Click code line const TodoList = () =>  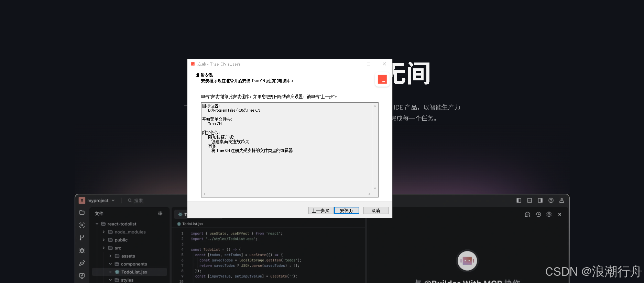(216, 250)
